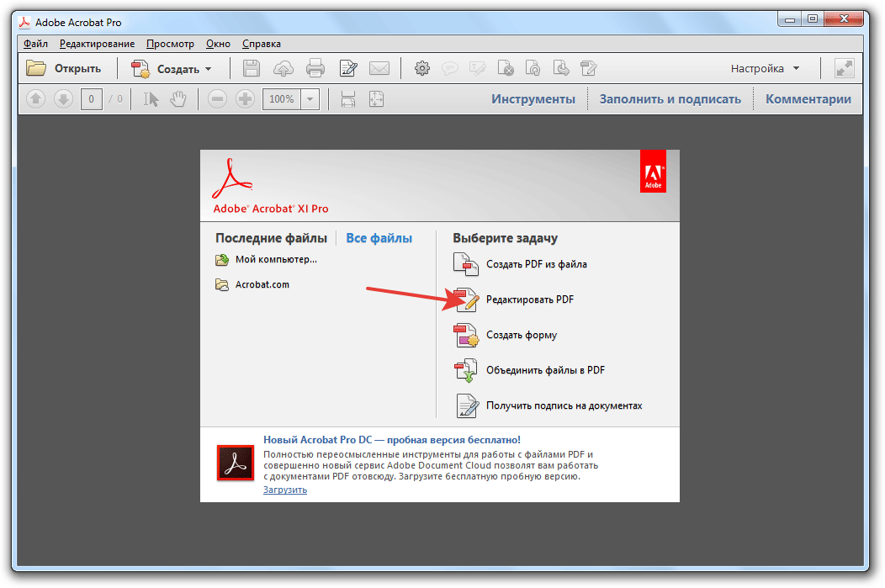Click the zoom out minus icon
The width and height of the screenshot is (885, 588).
[x=217, y=99]
